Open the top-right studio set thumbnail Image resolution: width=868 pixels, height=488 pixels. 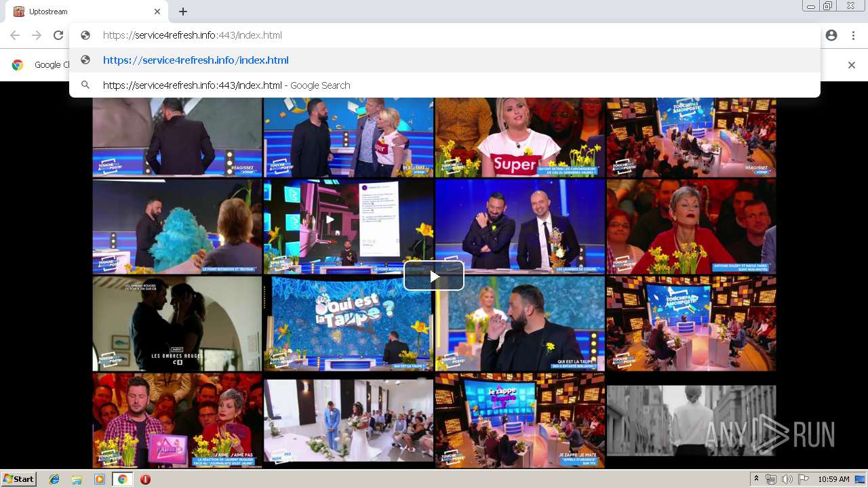pos(691,138)
